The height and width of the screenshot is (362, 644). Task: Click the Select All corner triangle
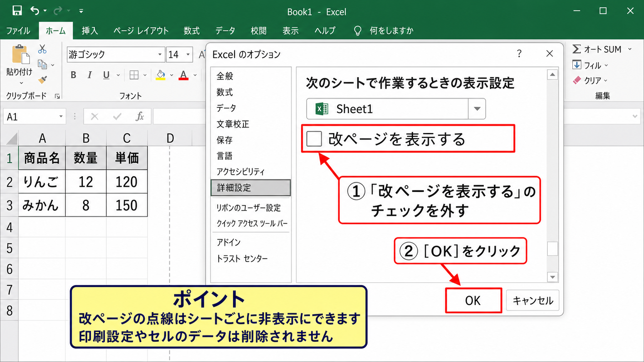click(x=12, y=138)
